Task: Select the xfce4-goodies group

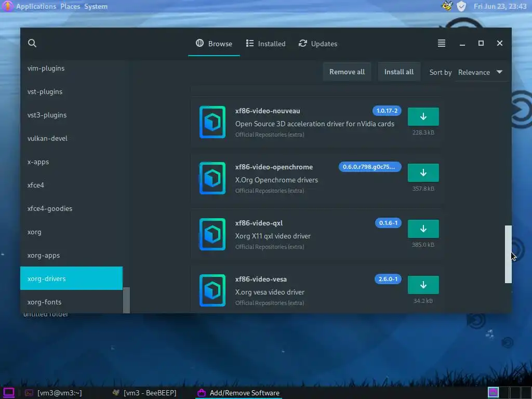Action: (x=71, y=209)
